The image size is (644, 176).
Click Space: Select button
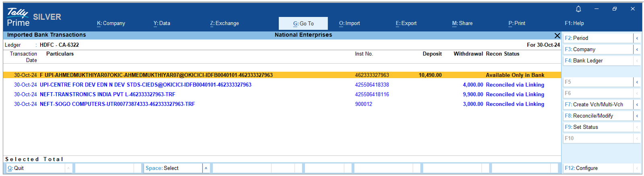[x=173, y=168]
